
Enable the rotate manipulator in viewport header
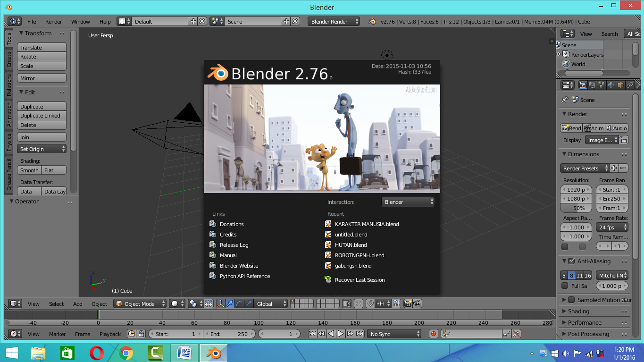[x=240, y=303]
